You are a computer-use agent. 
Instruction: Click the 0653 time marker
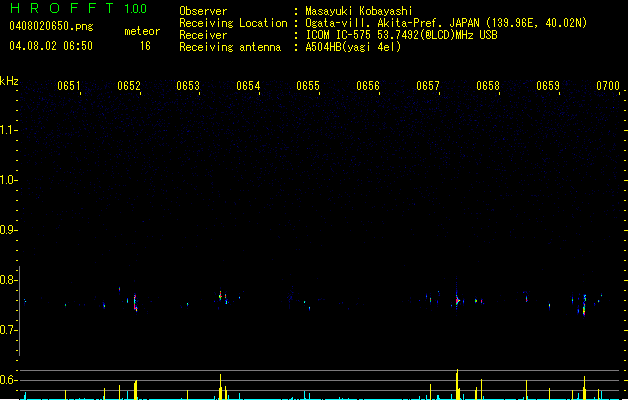(188, 86)
